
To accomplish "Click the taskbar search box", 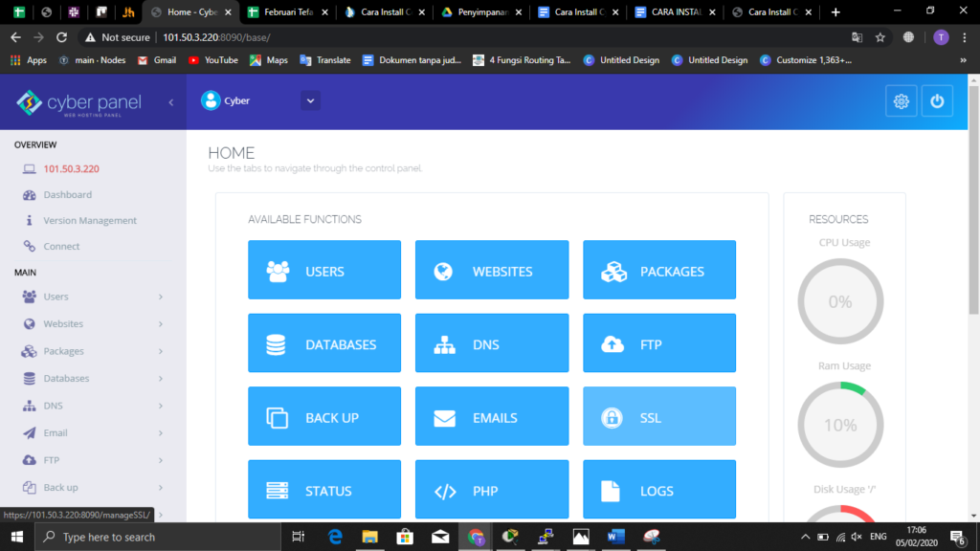I will coord(158,537).
